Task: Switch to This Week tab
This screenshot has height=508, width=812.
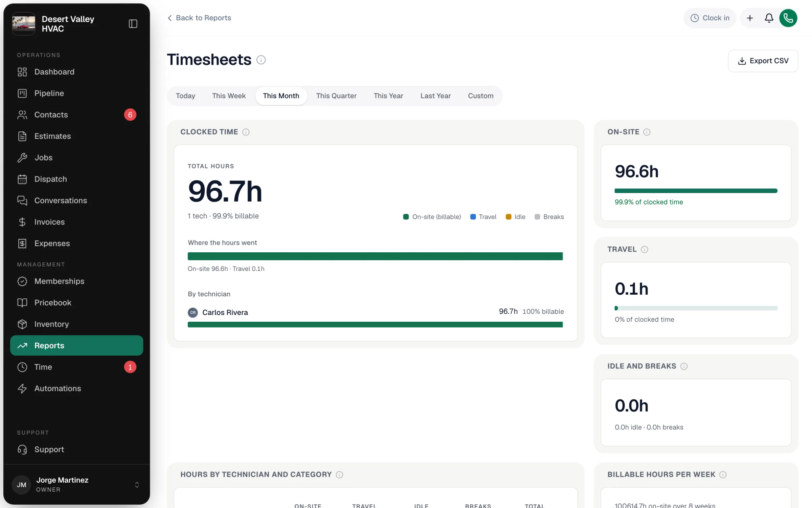Action: pos(229,96)
